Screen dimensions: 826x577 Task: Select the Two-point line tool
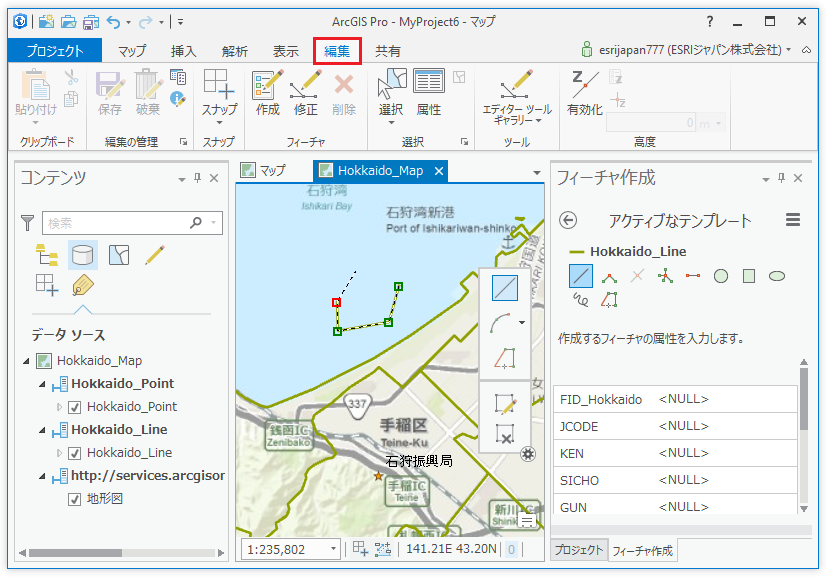point(693,276)
